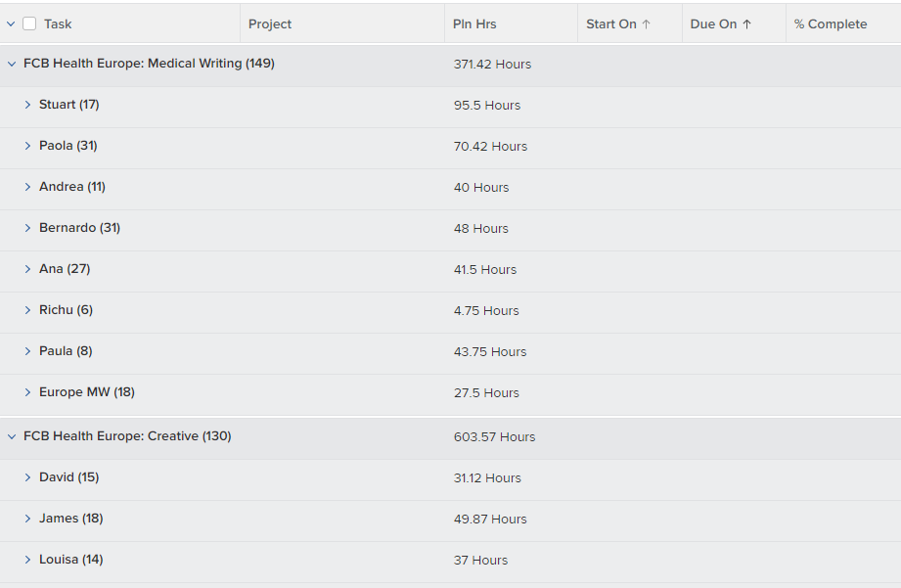The image size is (901, 588).
Task: Expand Europe MW (18) subgroup
Action: (27, 392)
